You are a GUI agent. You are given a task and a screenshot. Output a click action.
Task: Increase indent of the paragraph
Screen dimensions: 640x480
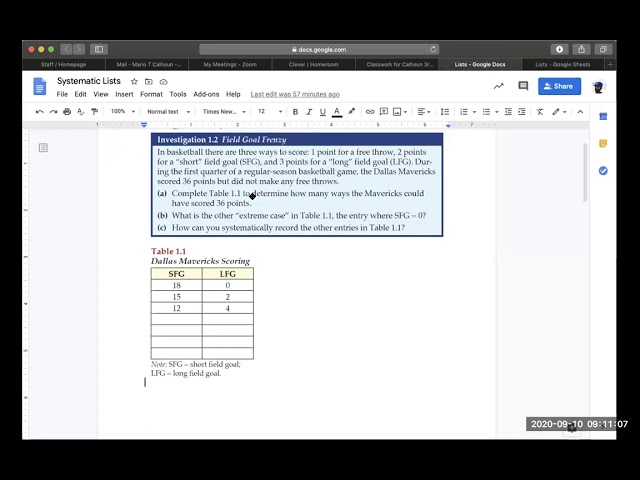tap(522, 112)
